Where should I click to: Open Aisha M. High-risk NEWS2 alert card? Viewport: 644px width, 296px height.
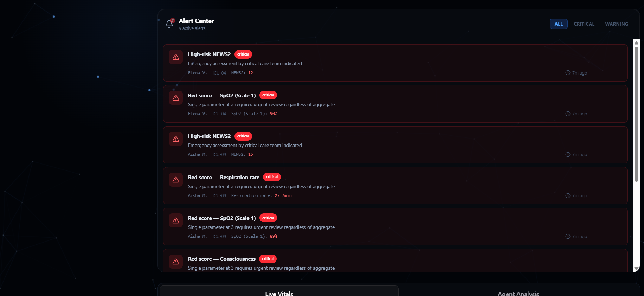tap(395, 145)
